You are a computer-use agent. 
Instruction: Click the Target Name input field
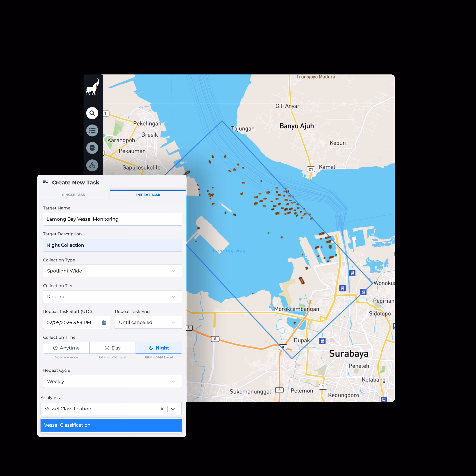112,219
